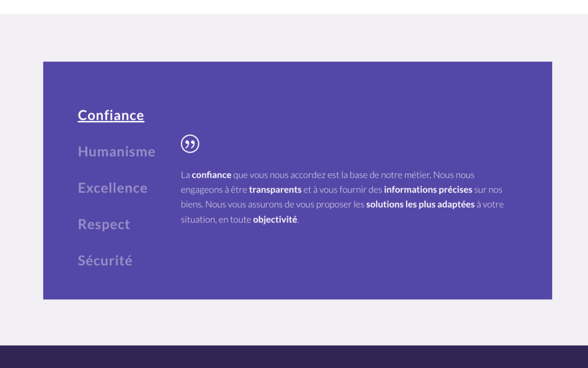Click the dark navy footer band

pos(294,357)
